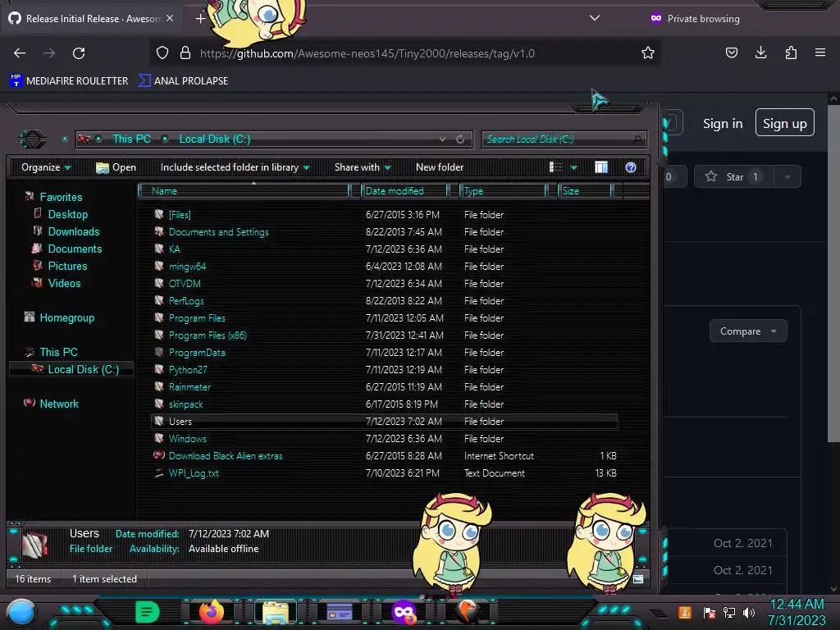The image size is (840, 630).
Task: Sort by the Size column header
Action: [585, 190]
